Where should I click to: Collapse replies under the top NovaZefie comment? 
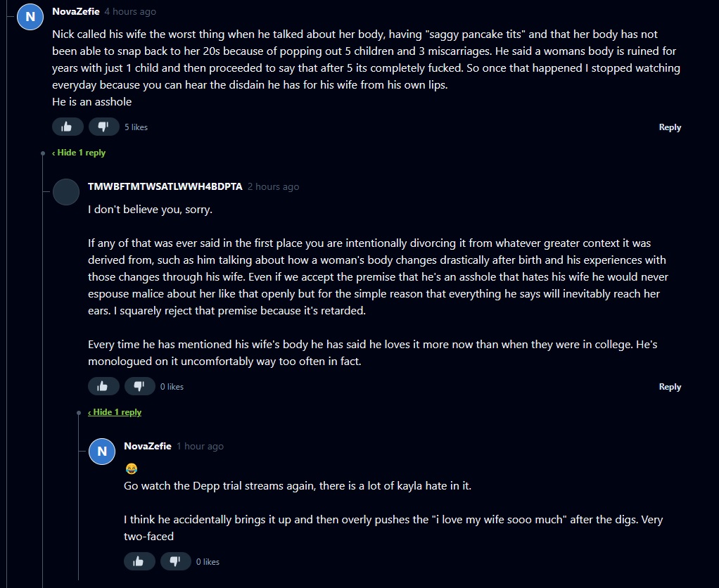coord(79,153)
